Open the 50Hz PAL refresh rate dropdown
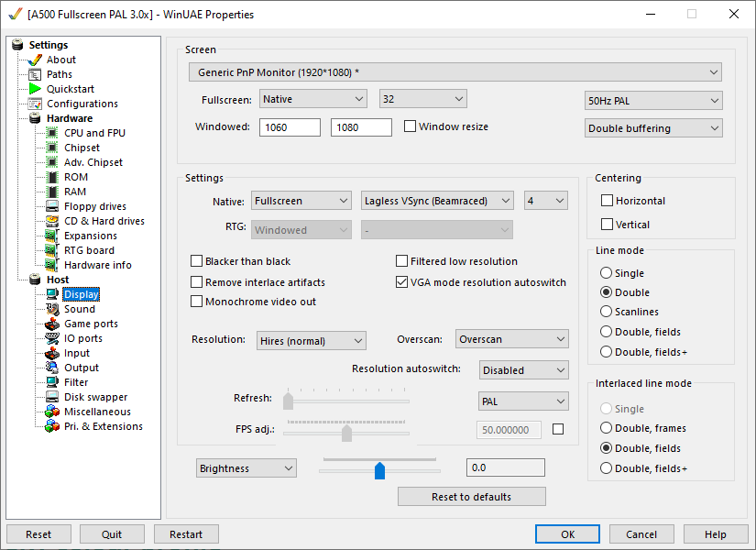The height and width of the screenshot is (550, 756). coord(653,101)
